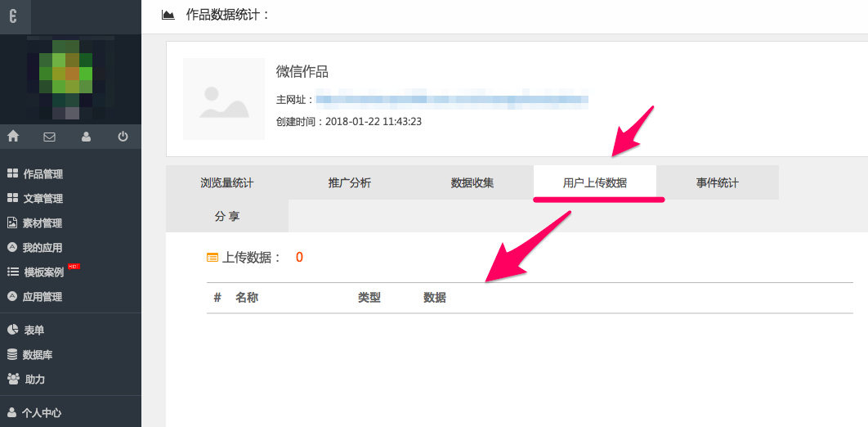
Task: Open 表单 in the sidebar
Action: (x=34, y=330)
